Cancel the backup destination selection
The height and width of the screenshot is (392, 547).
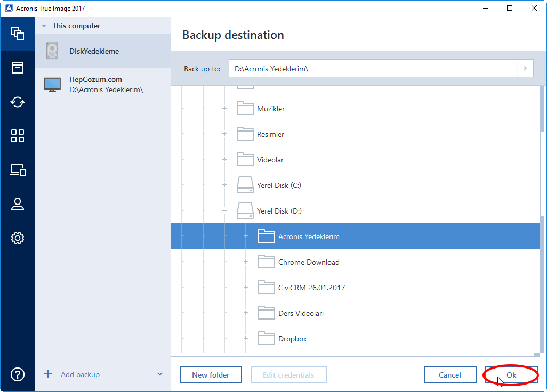point(450,374)
